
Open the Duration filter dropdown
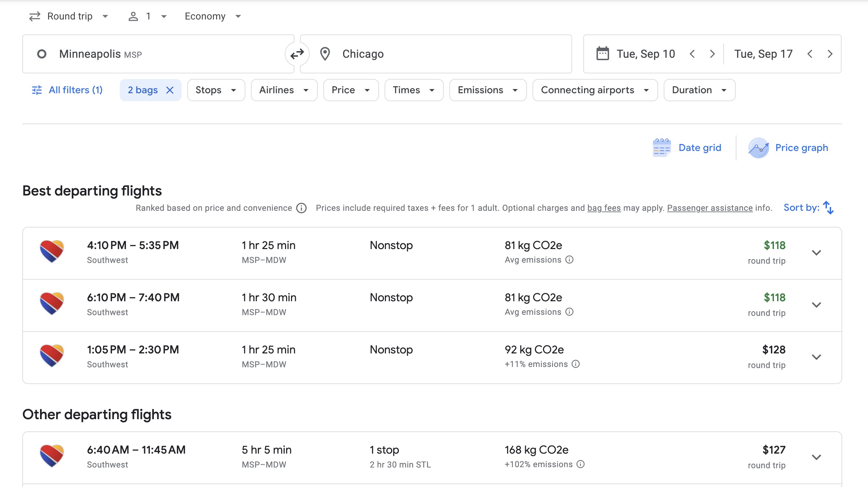(x=700, y=90)
